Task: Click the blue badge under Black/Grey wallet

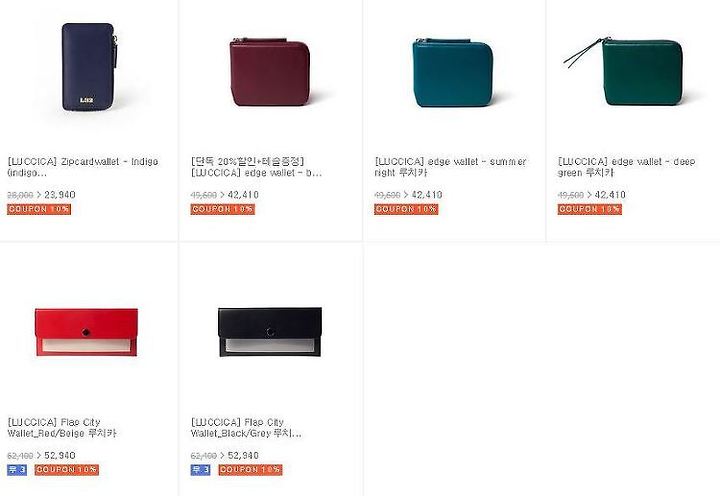Action: [x=201, y=470]
